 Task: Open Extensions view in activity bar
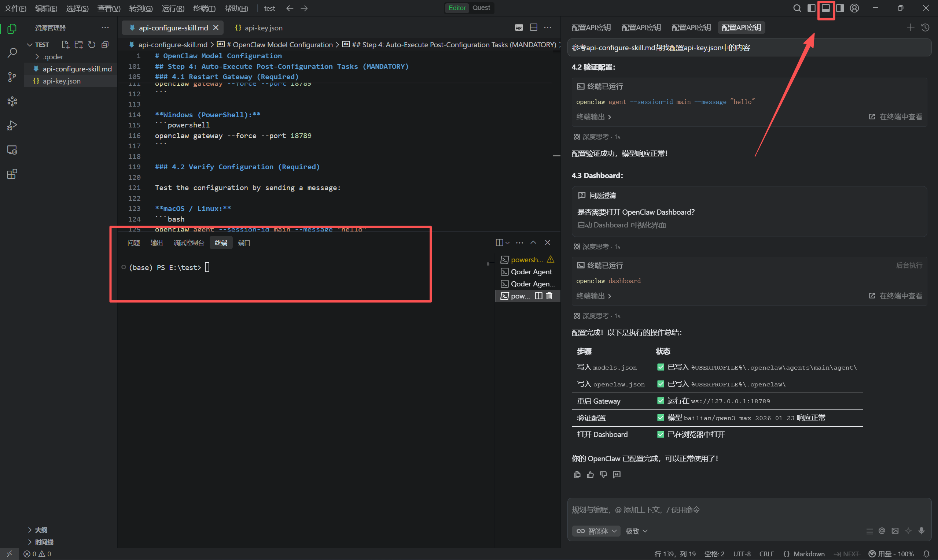tap(12, 174)
